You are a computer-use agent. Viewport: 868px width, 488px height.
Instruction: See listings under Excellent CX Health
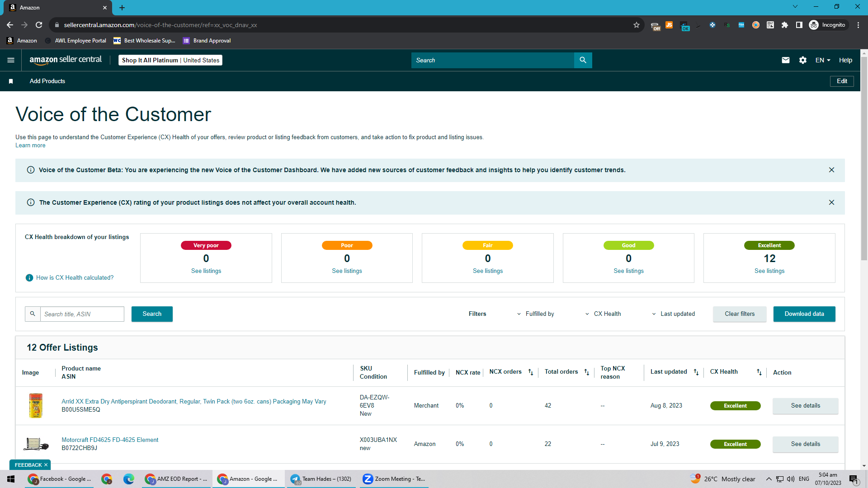pyautogui.click(x=769, y=271)
